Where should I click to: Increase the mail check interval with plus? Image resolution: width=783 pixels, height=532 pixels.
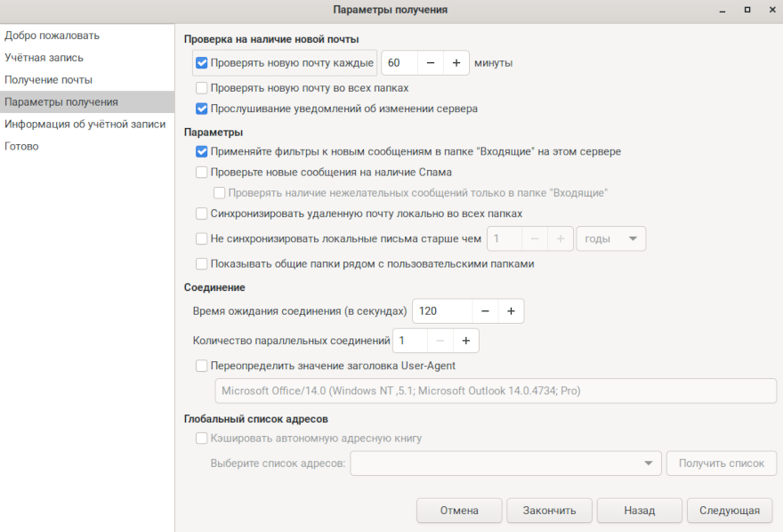[x=456, y=63]
